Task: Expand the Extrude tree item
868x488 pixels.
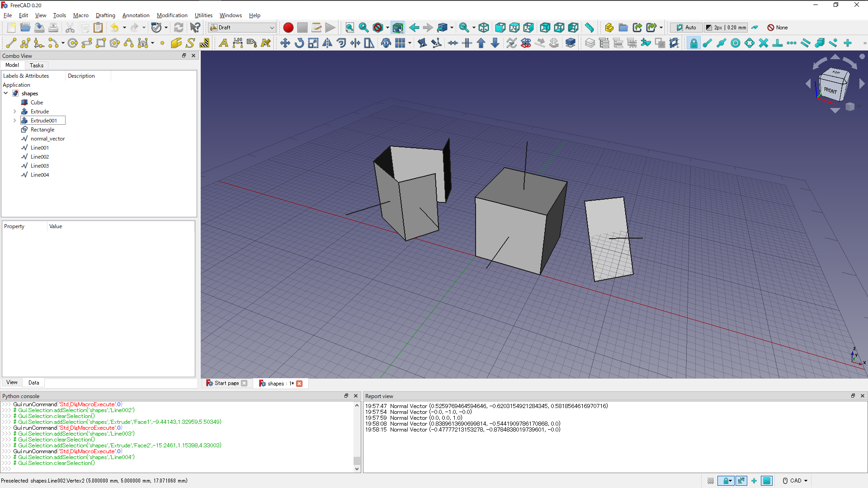Action: click(x=14, y=112)
